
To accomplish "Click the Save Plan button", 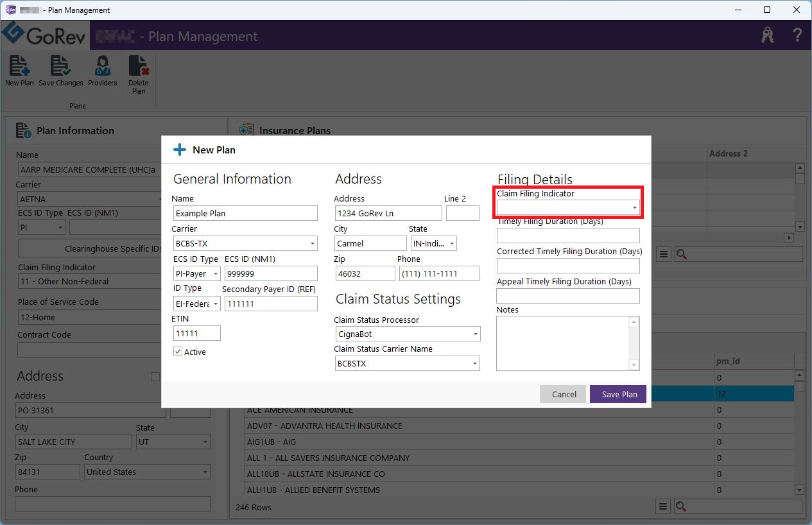I will 619,394.
